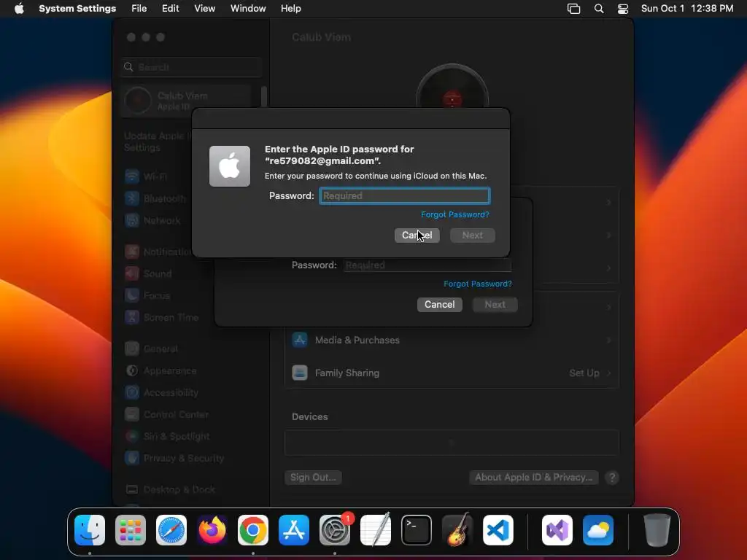Launch Firefox from the Dock

[212, 530]
